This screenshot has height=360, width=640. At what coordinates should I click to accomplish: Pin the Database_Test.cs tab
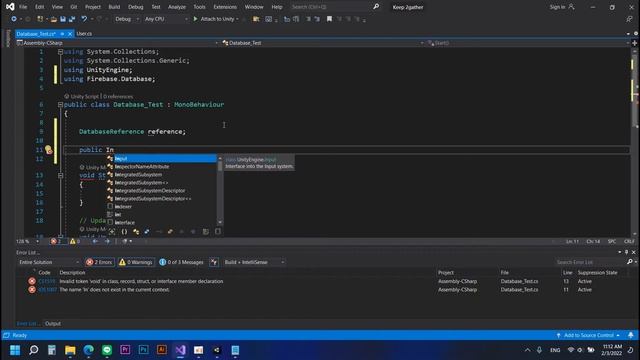point(62,34)
